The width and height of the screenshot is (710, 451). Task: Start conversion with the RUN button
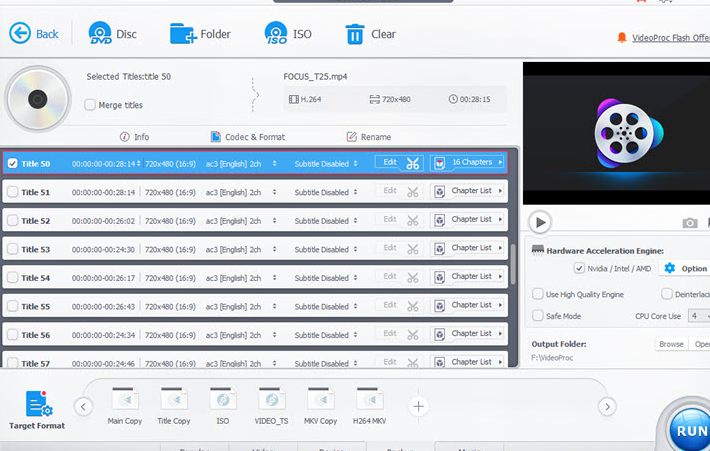click(690, 428)
